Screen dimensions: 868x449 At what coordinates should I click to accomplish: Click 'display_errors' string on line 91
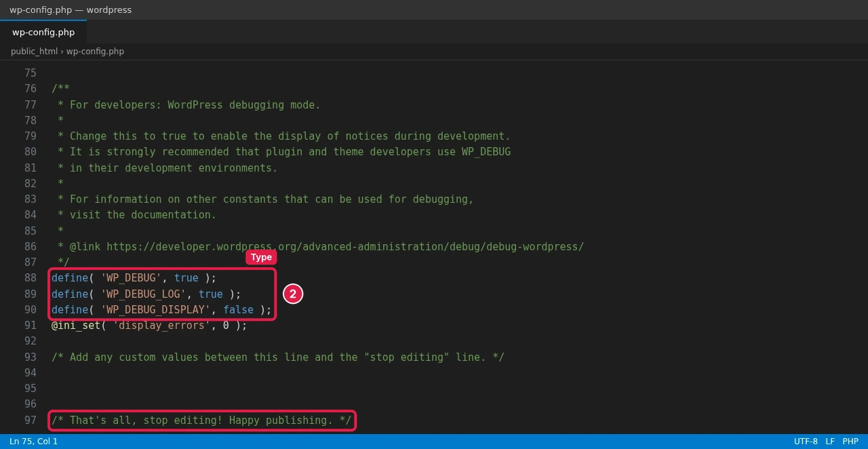161,326
